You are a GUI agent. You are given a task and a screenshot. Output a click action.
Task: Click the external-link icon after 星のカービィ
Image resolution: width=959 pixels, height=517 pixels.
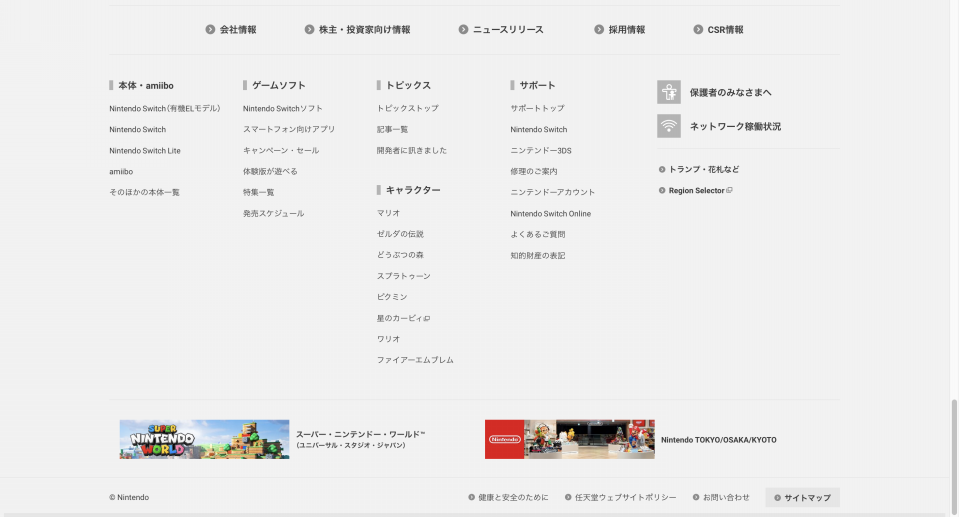tap(427, 318)
